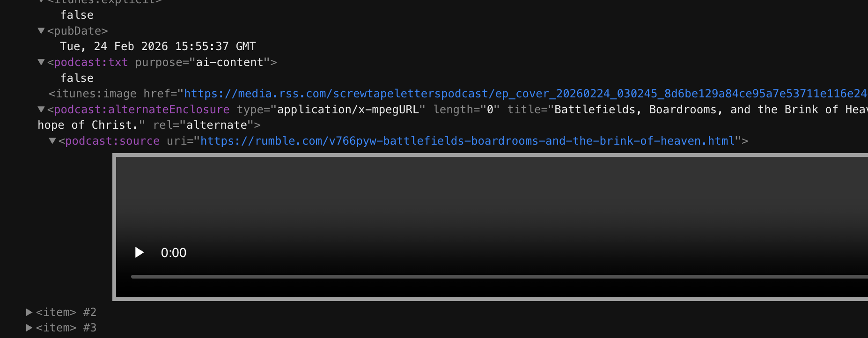Collapse the podcast:source element
The height and width of the screenshot is (338, 868).
[x=52, y=141]
